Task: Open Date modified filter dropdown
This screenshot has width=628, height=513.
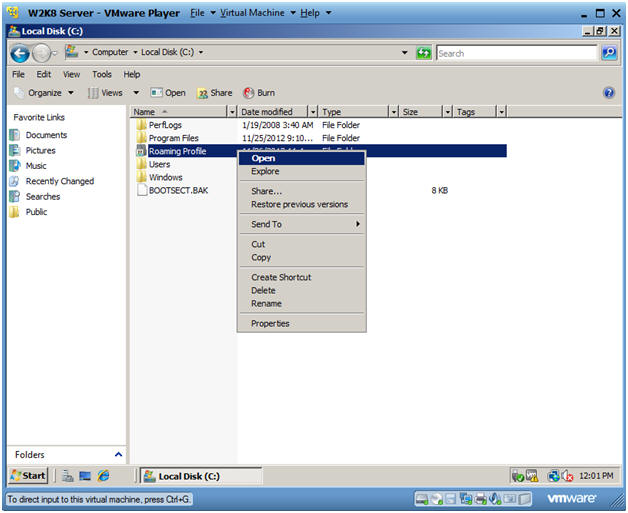Action: click(313, 112)
